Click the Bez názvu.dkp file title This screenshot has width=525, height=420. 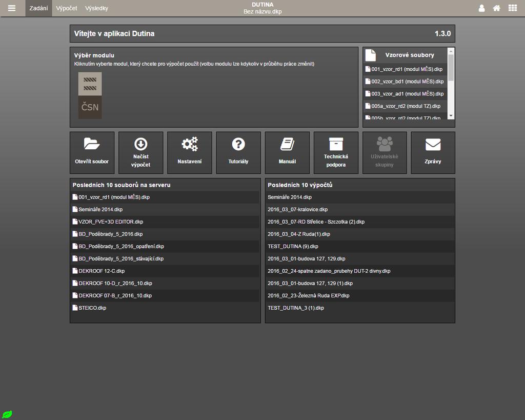click(x=262, y=12)
